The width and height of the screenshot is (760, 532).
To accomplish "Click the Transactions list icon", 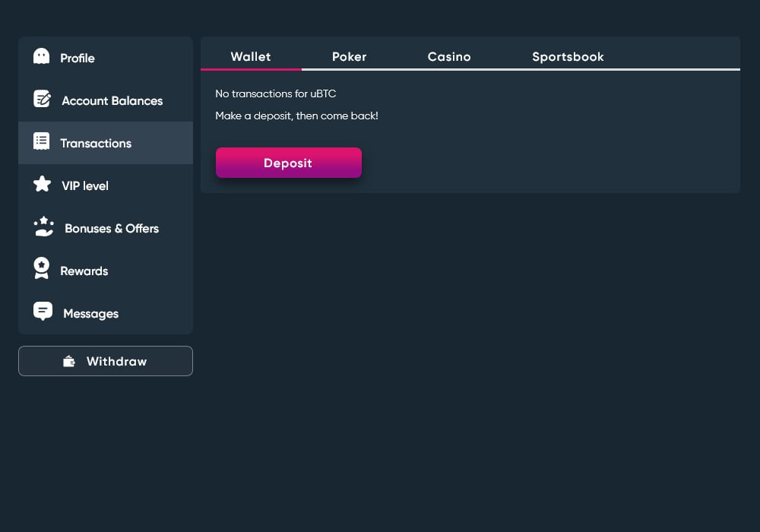I will [42, 142].
